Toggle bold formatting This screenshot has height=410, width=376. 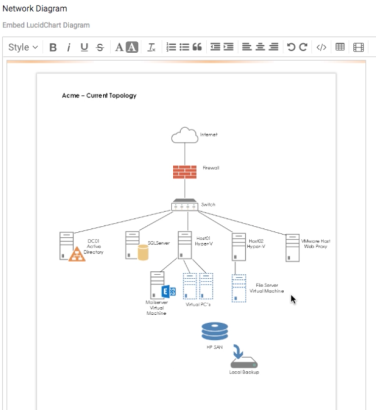[53, 47]
